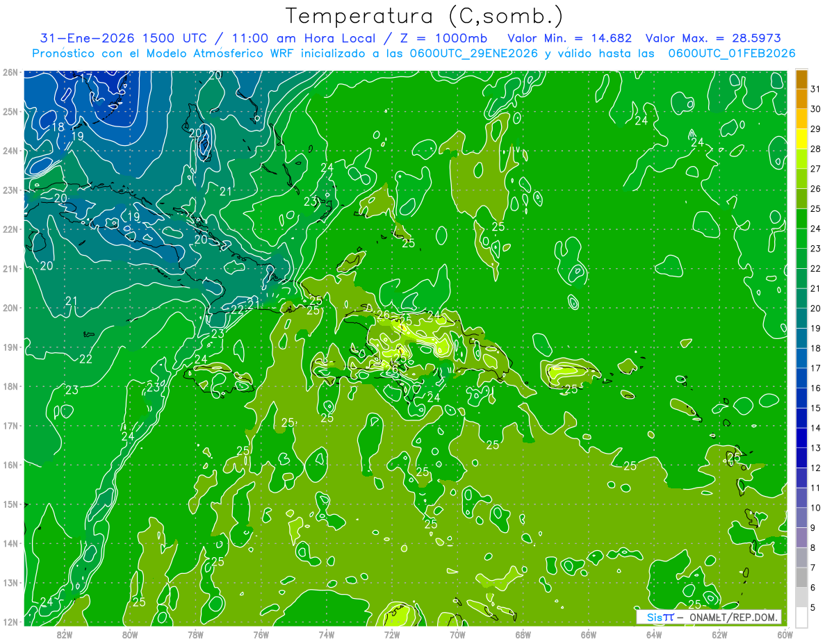Click the "25N" latitude axis label
The height and width of the screenshot is (644, 834).
click(x=10, y=111)
